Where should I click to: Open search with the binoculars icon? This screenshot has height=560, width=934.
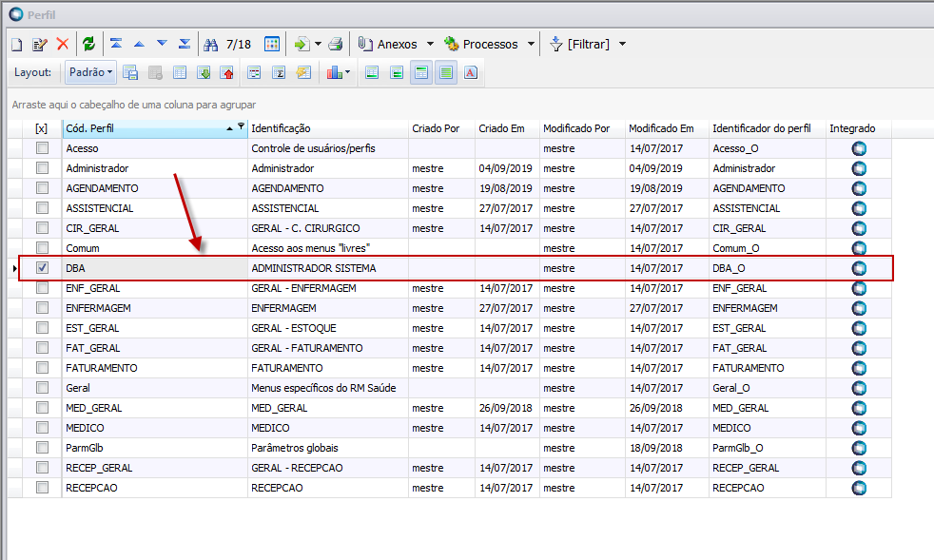[211, 44]
